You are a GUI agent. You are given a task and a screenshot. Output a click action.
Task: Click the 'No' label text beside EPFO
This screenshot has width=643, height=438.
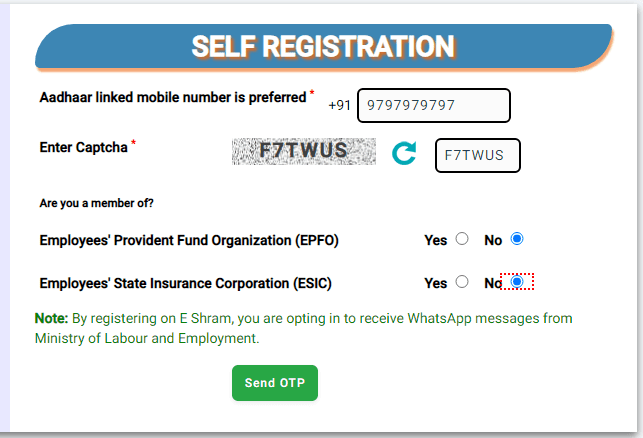tap(493, 240)
